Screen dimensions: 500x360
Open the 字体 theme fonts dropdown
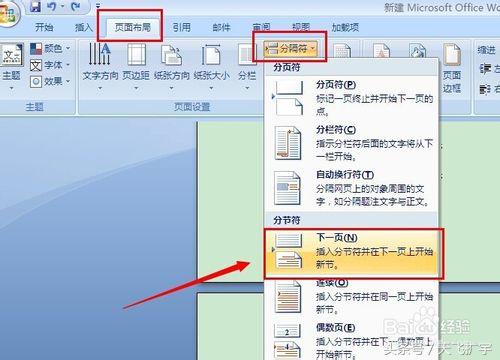pyautogui.click(x=50, y=65)
